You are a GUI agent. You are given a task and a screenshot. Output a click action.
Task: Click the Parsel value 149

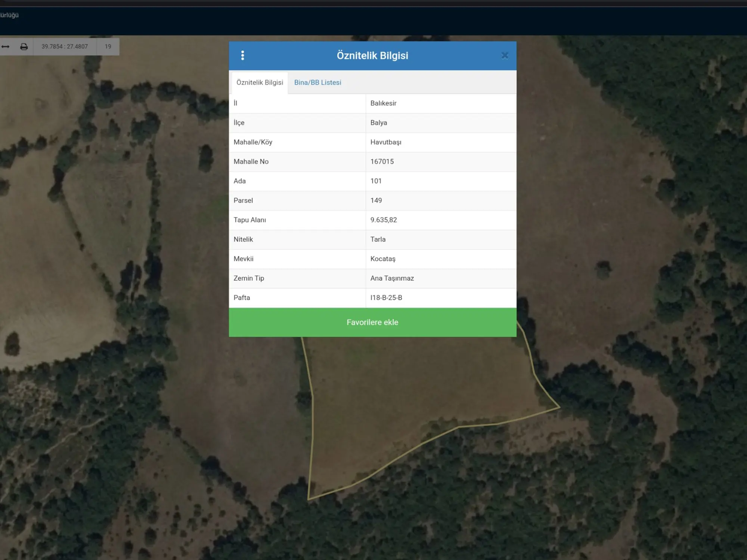[x=376, y=200]
